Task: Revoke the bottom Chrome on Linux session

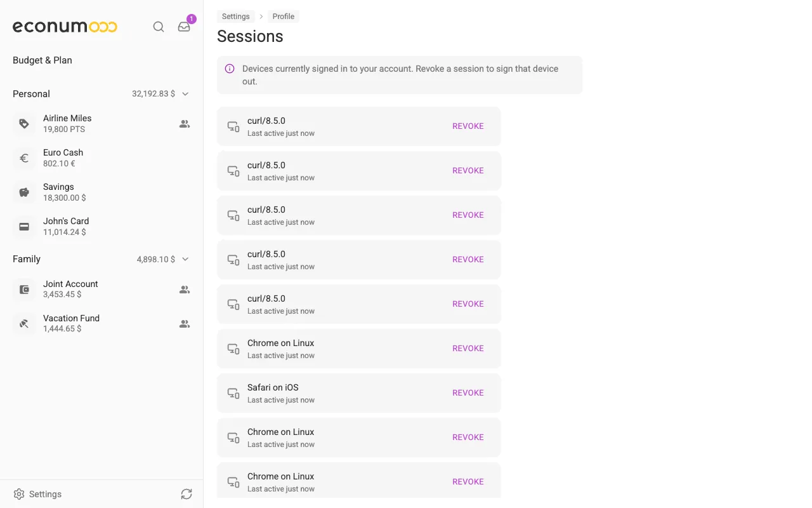Action: [468, 482]
